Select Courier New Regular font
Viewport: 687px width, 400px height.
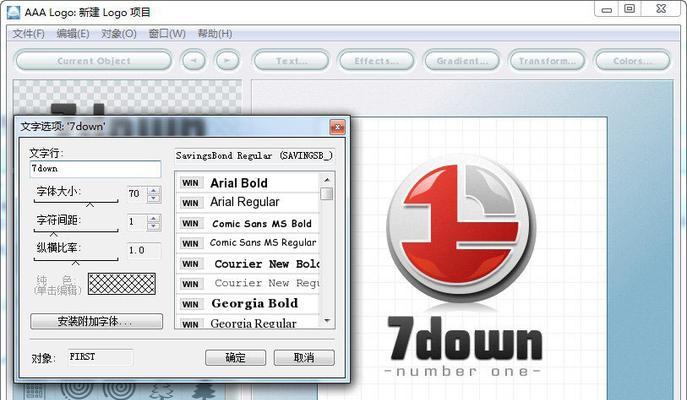pos(248,284)
